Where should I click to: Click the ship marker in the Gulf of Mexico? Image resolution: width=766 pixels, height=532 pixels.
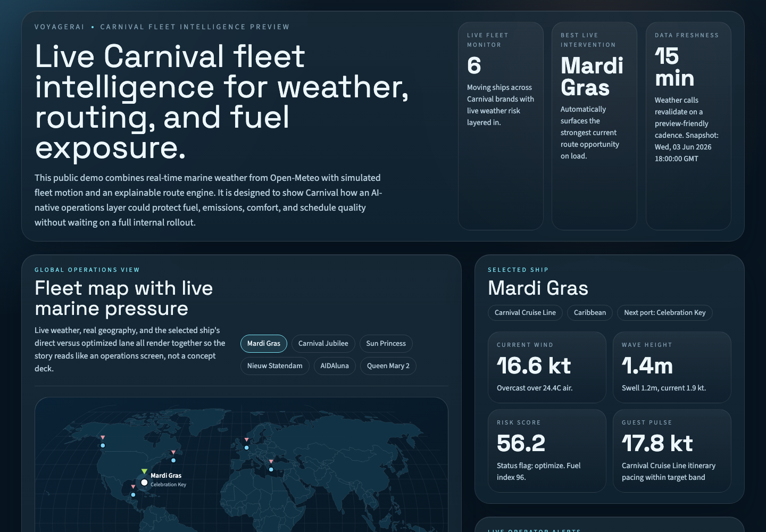click(133, 495)
